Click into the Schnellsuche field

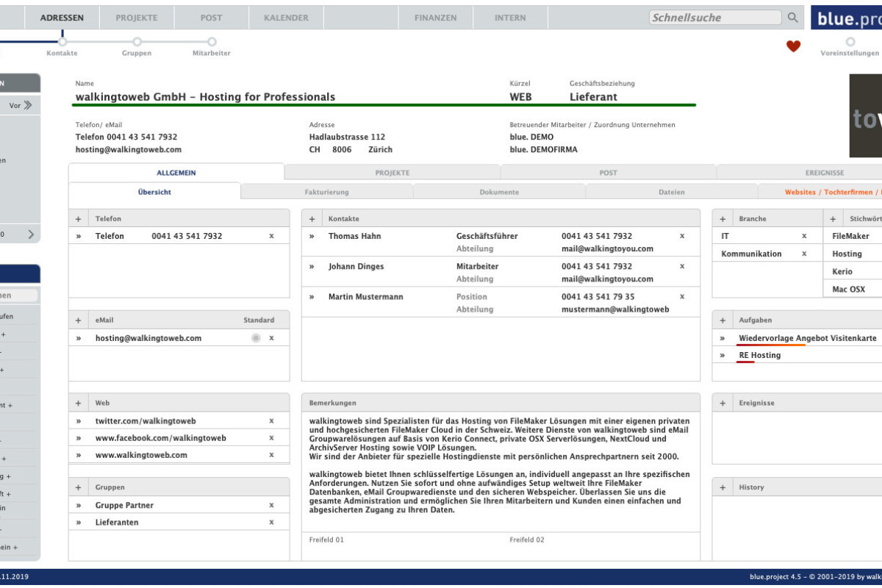pyautogui.click(x=715, y=18)
